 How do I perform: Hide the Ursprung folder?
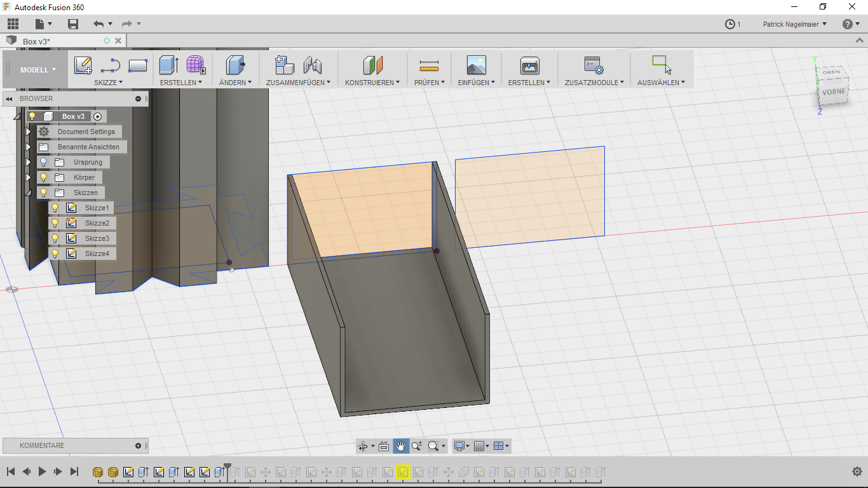[x=43, y=162]
